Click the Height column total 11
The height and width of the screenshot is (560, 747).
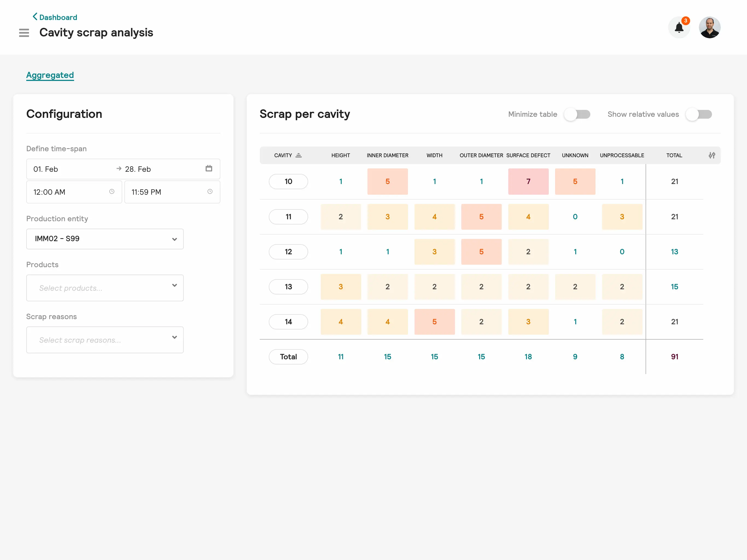coord(341,357)
